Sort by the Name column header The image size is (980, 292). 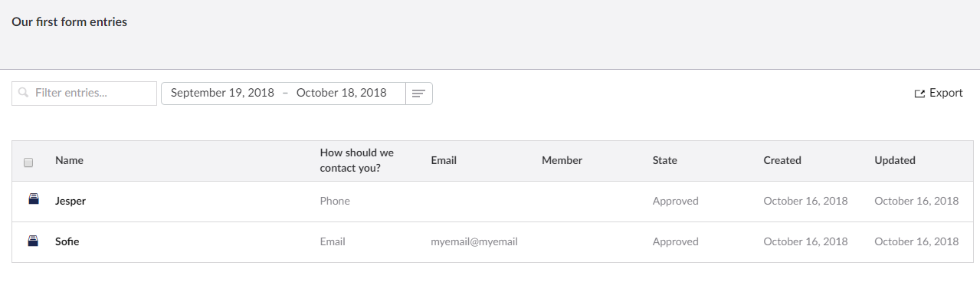point(69,160)
